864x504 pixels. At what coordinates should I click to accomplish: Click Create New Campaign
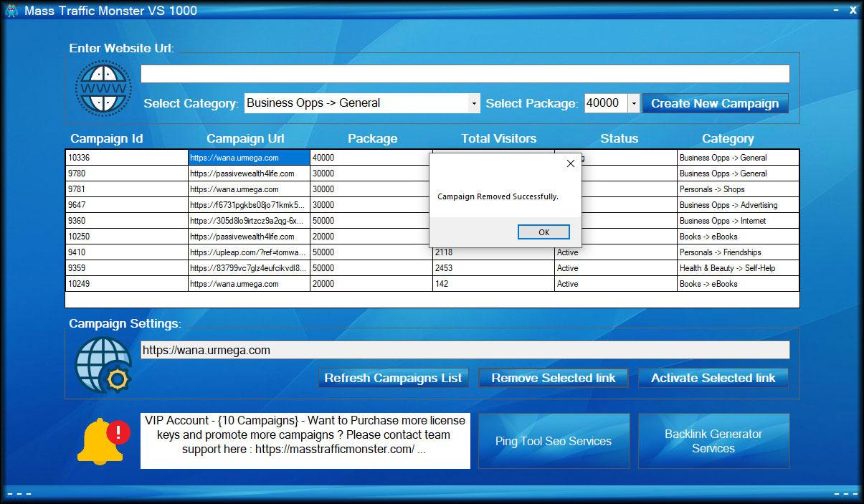click(x=714, y=103)
